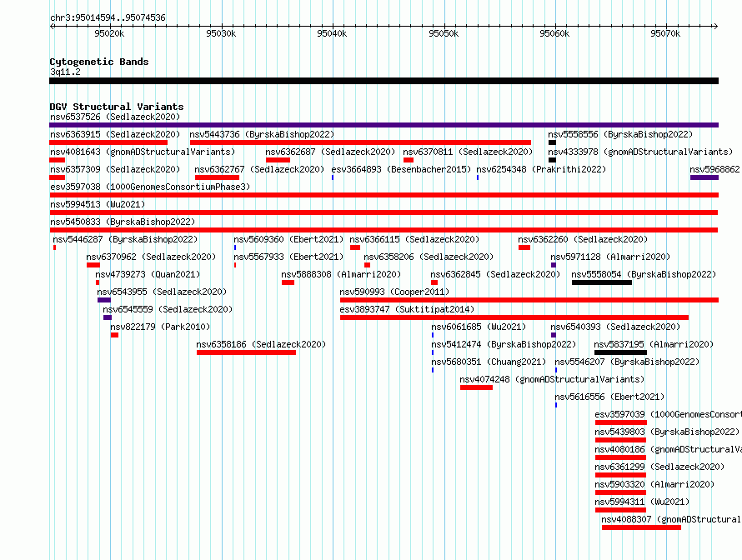Click the red bar under nsv6358186
This screenshot has width=742, height=560.
point(246,352)
